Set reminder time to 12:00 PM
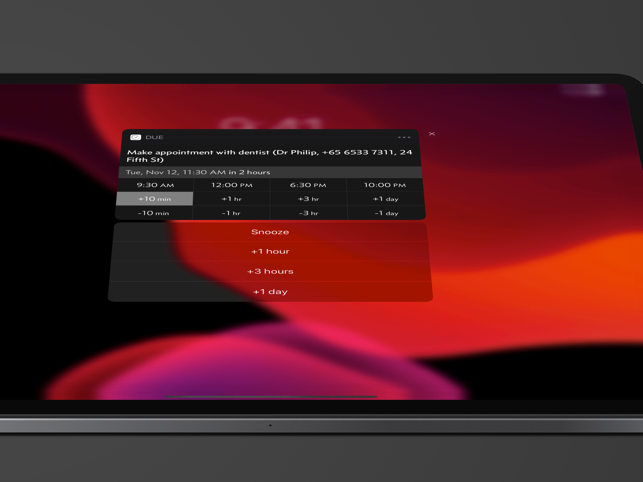This screenshot has height=482, width=643. (232, 185)
